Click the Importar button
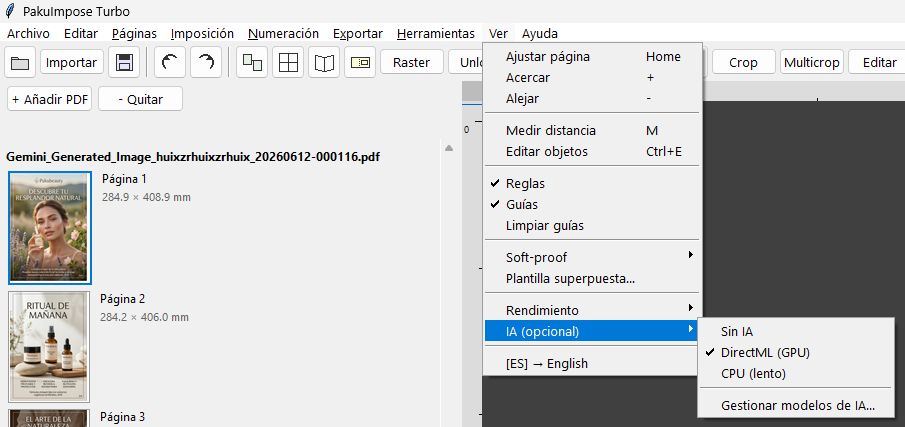Image resolution: width=905 pixels, height=427 pixels. click(72, 62)
